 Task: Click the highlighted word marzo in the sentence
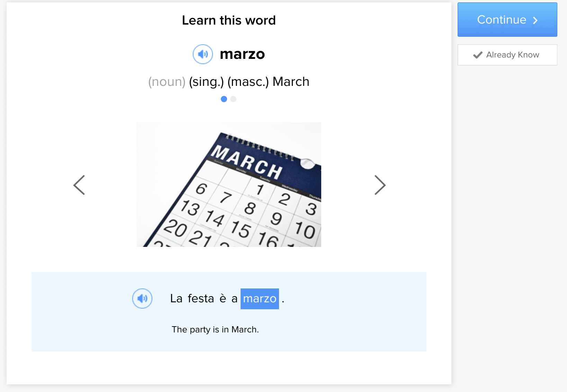pyautogui.click(x=260, y=298)
